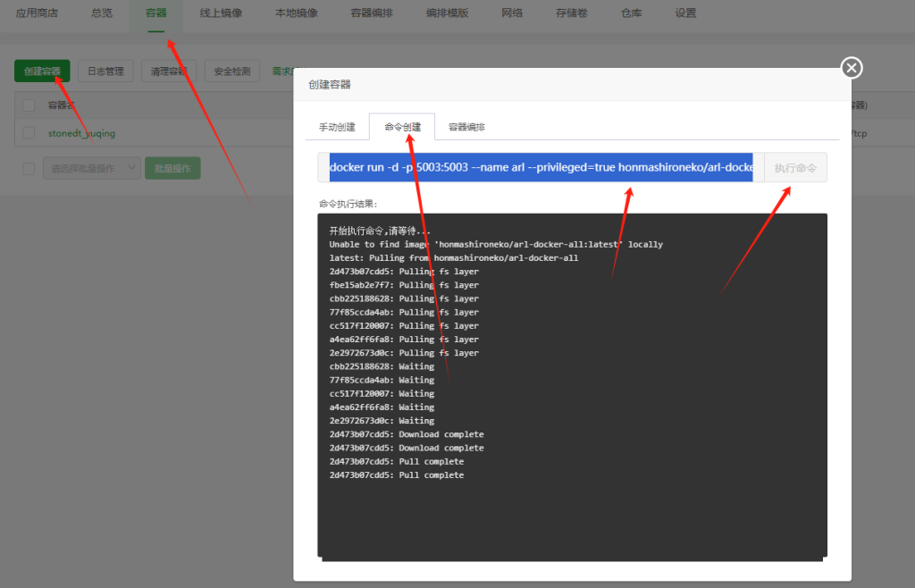This screenshot has height=588, width=915.
Task: Click the 批量操作 button
Action: (x=172, y=168)
